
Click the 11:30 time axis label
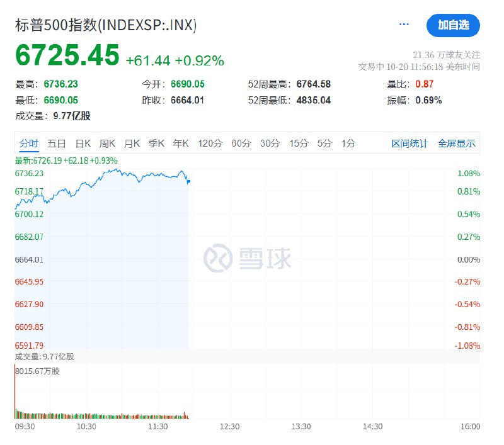(158, 426)
